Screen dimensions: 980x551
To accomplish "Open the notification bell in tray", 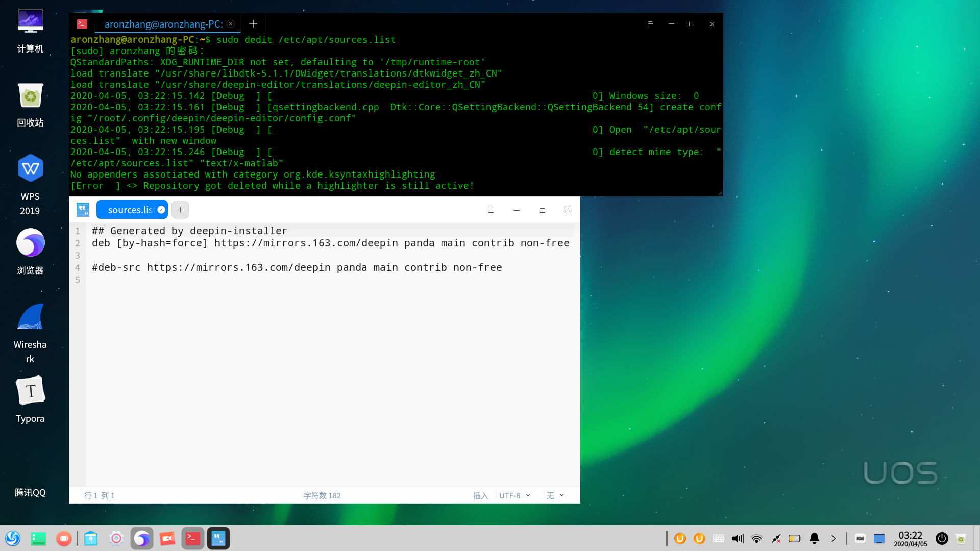I will 815,538.
